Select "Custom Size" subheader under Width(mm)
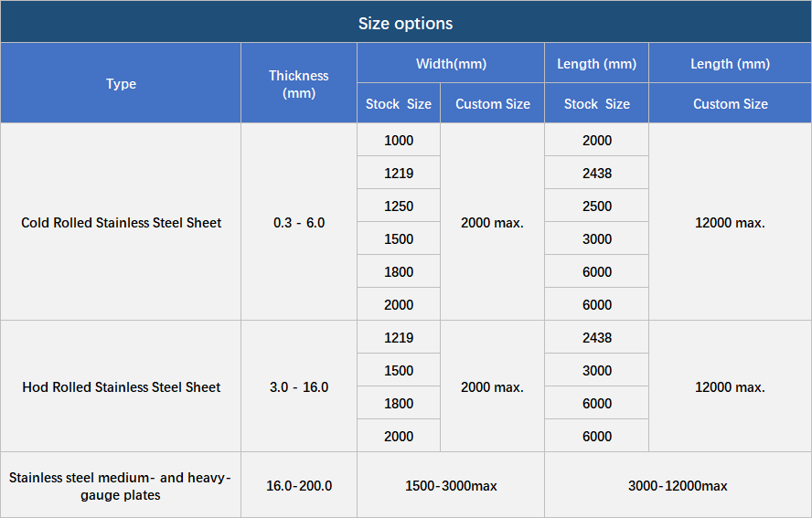 [493, 103]
